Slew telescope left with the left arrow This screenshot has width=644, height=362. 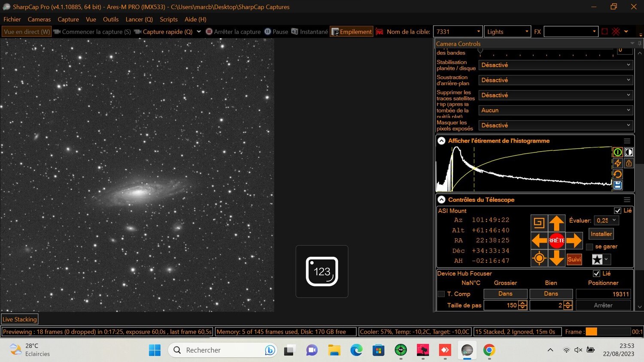click(x=539, y=240)
